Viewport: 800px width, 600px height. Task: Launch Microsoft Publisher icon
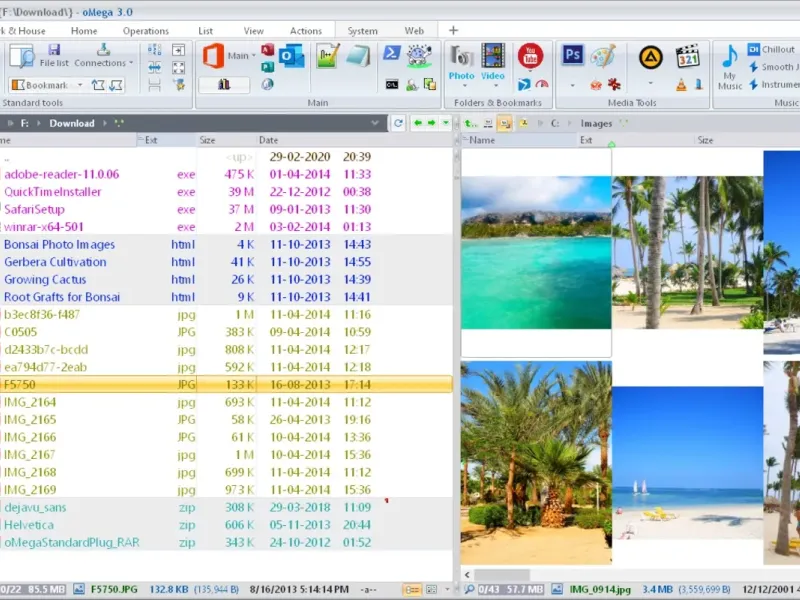pyautogui.click(x=267, y=66)
